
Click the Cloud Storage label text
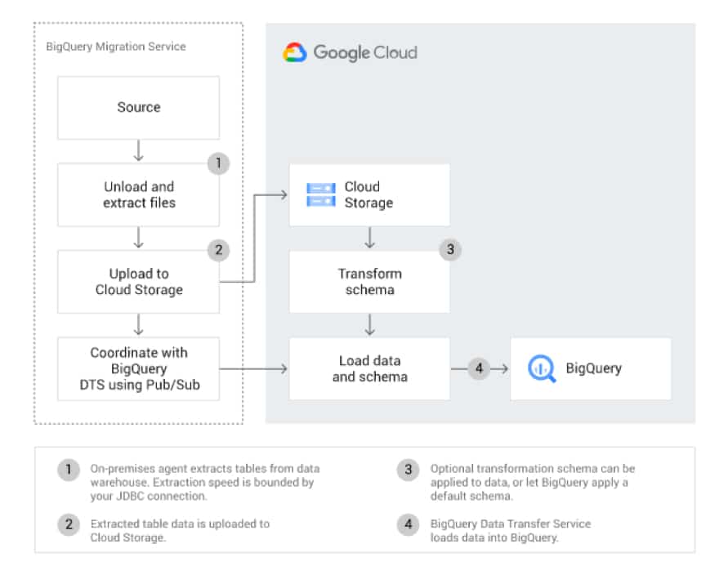[368, 195]
